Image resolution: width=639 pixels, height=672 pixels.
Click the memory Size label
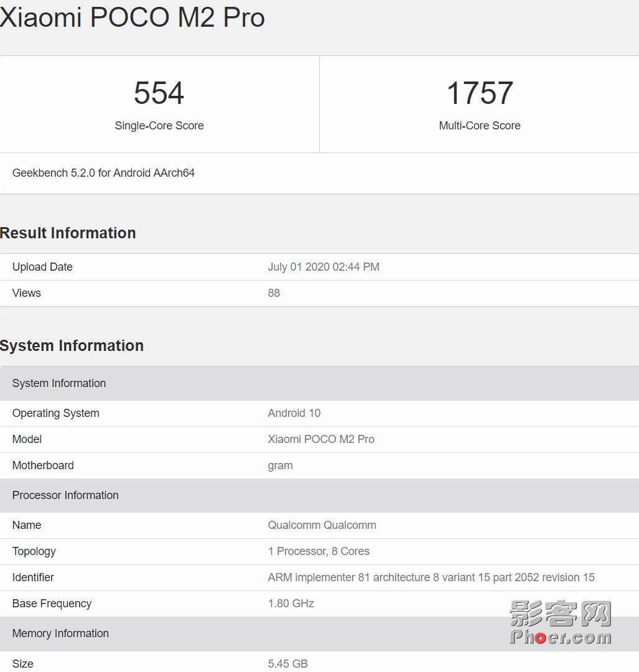(23, 663)
